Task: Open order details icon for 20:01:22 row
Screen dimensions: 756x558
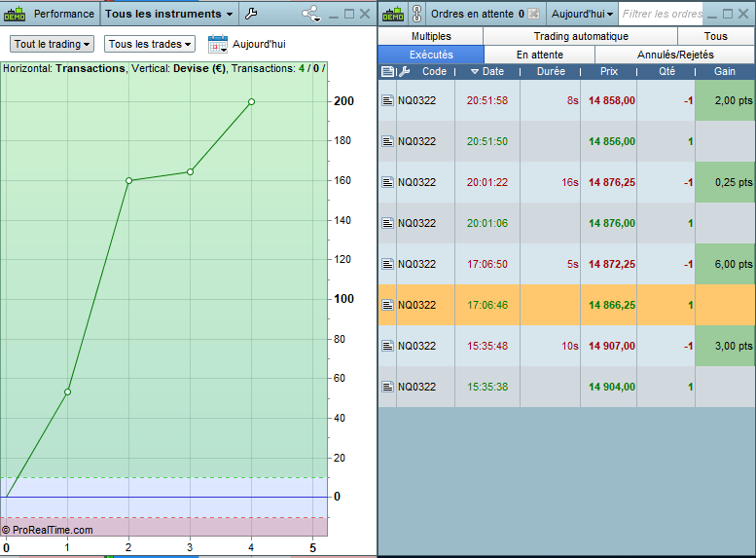Action: click(x=387, y=182)
